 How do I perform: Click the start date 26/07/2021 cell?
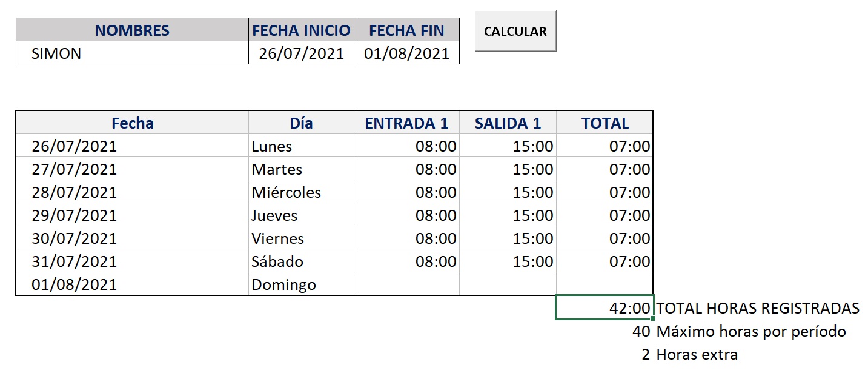coord(301,53)
